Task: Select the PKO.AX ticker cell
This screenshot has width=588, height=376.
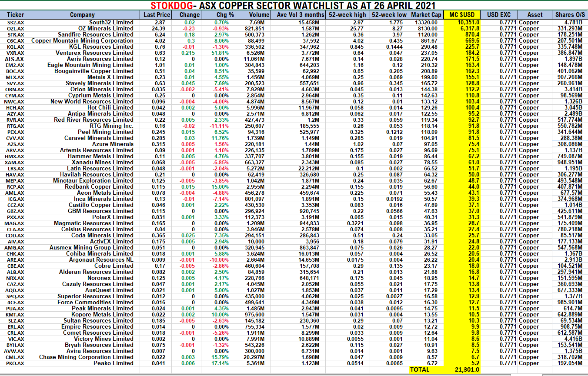Action: pos(15,363)
